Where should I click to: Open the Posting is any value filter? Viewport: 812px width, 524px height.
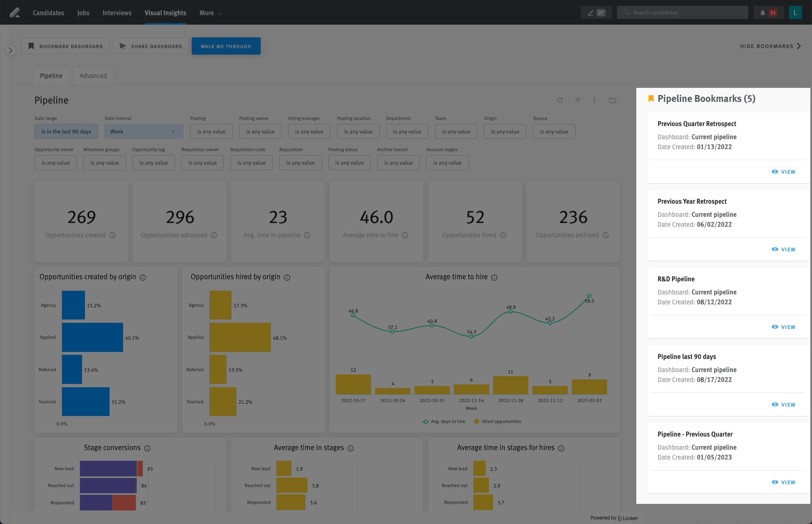point(211,131)
